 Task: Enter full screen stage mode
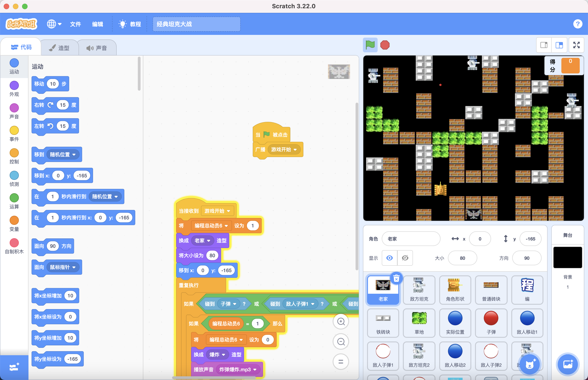point(576,45)
